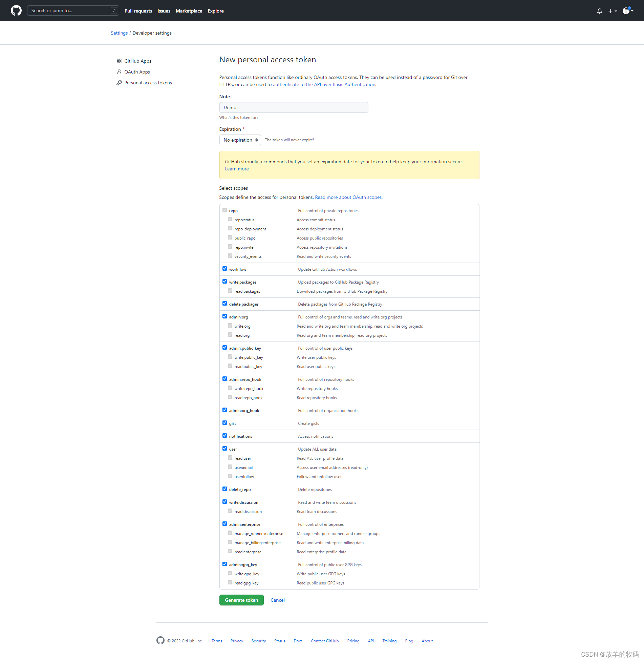The height and width of the screenshot is (661, 644).
Task: Open the Status footer link
Action: point(280,641)
